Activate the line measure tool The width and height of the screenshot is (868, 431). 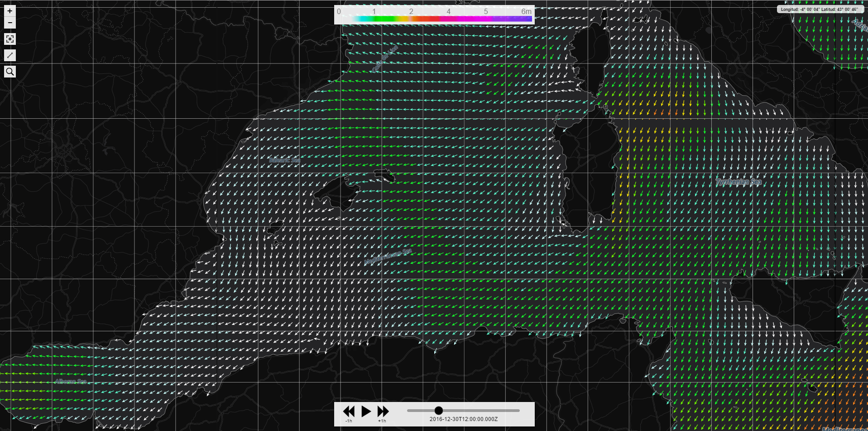coord(10,55)
